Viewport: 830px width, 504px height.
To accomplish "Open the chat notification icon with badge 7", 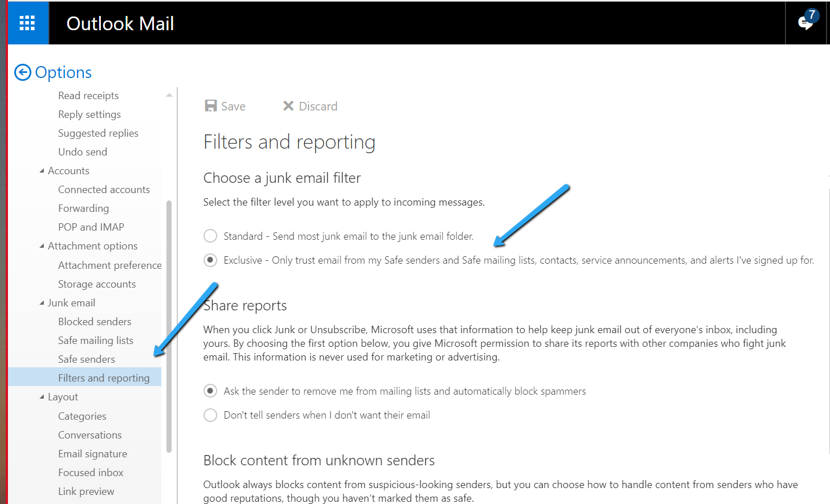I will pyautogui.click(x=807, y=22).
